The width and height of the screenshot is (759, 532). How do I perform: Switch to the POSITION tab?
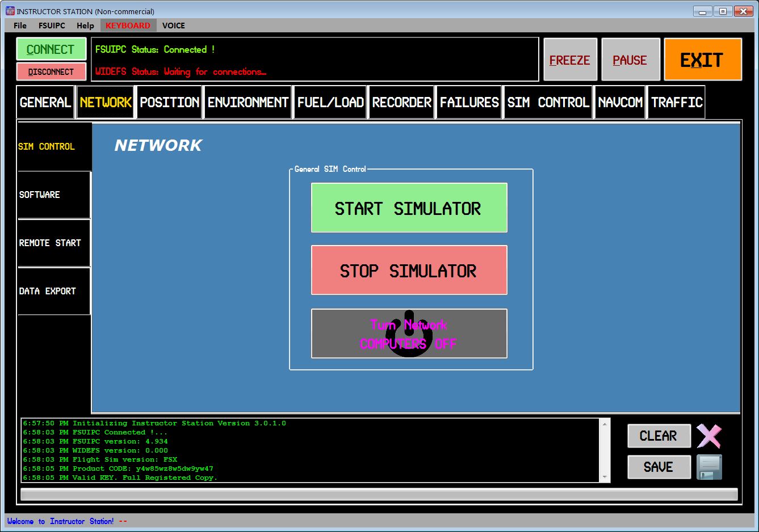[169, 102]
